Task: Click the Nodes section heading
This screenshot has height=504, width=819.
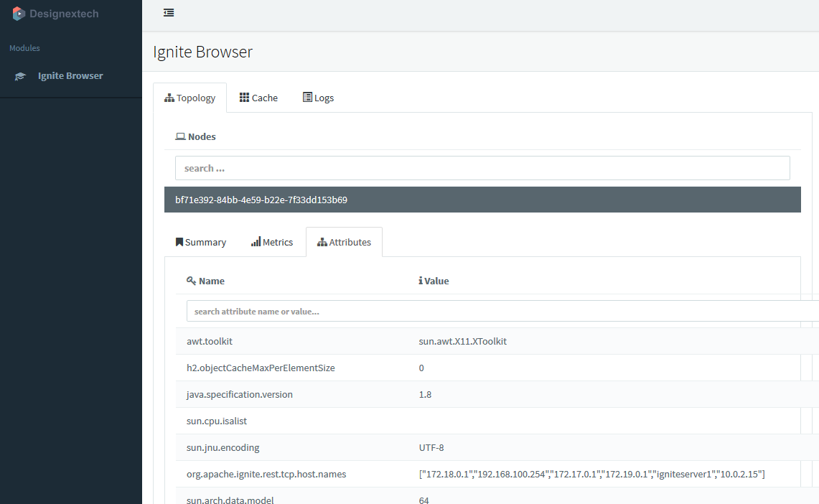Action: tap(202, 136)
